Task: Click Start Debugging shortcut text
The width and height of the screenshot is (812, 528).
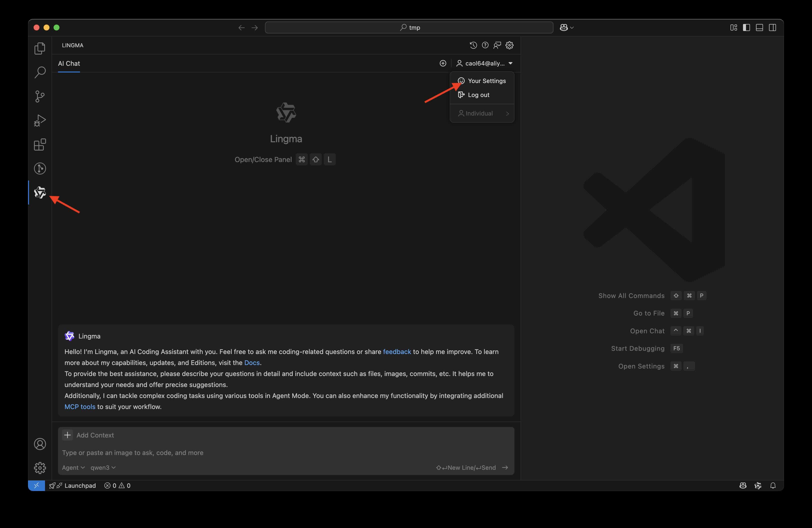Action: point(638,348)
